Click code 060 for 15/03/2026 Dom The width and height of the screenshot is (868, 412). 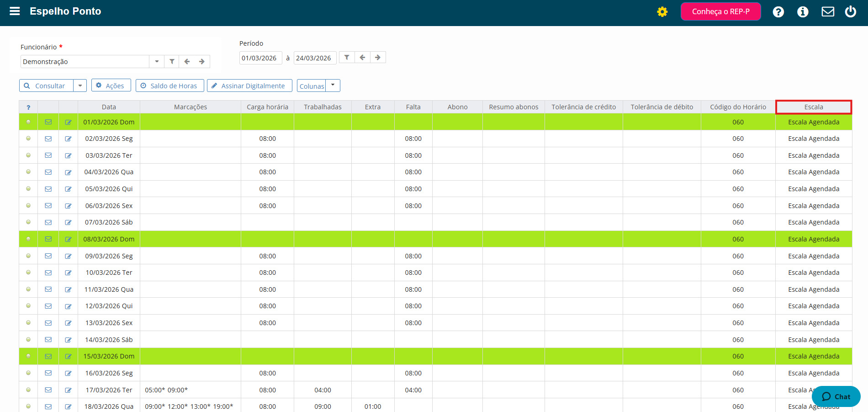(738, 356)
